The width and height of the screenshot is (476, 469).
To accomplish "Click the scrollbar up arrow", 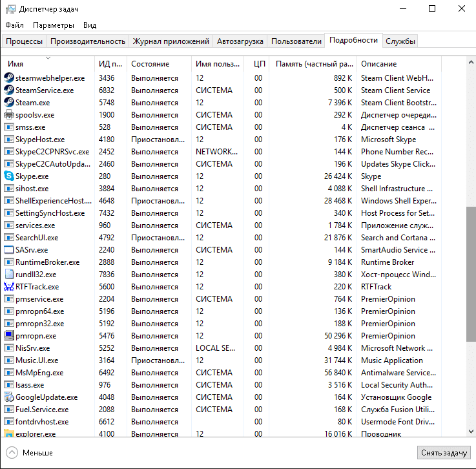I will pos(471,62).
